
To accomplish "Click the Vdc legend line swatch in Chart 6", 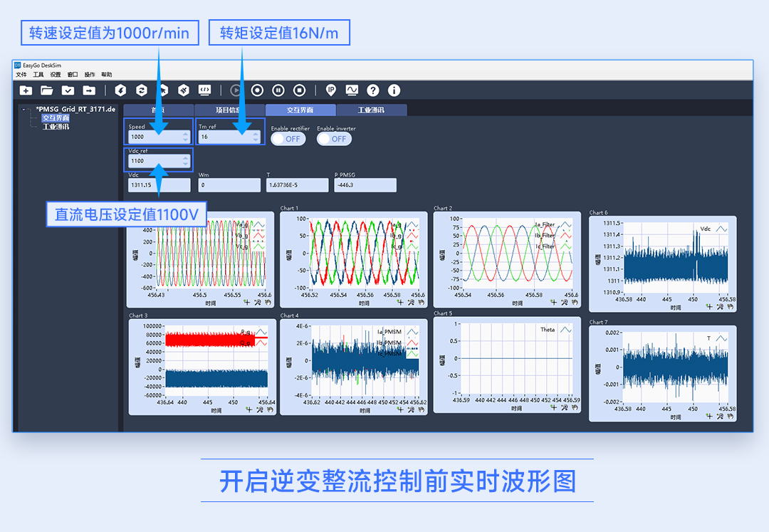I will point(721,229).
